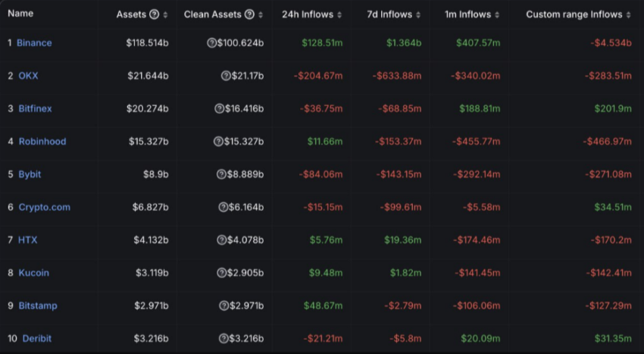Screen dimensions: 644x354
Task: Open the Kucoin exchange link
Action: (33, 273)
